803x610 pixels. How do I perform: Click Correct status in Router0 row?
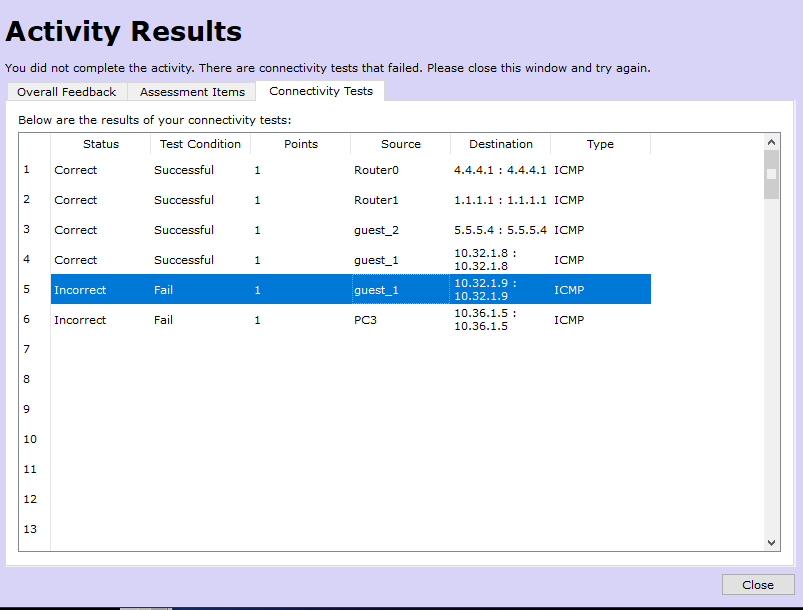100,170
